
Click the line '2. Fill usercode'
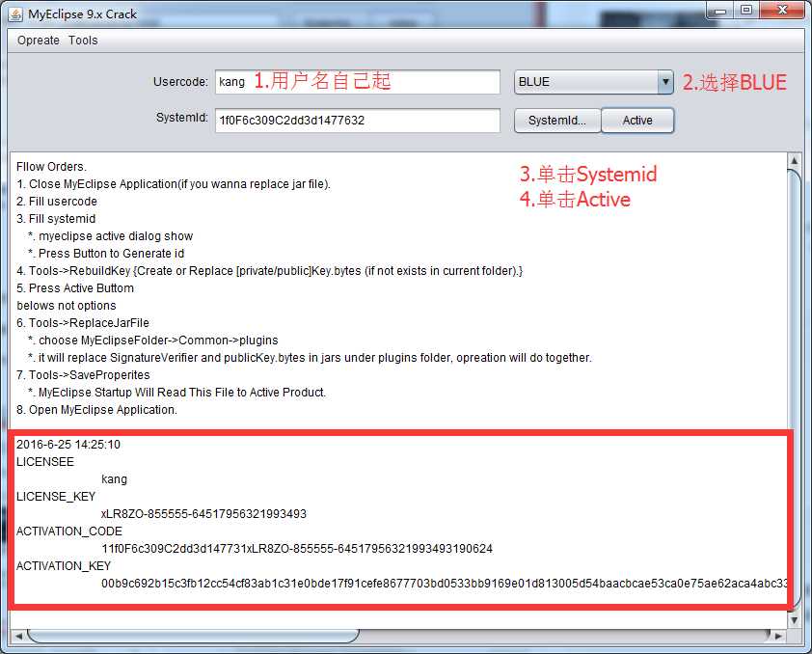pos(57,202)
